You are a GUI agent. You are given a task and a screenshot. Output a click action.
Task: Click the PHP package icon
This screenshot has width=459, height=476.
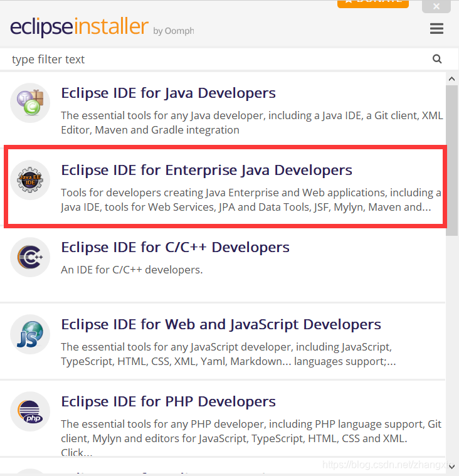[30, 411]
